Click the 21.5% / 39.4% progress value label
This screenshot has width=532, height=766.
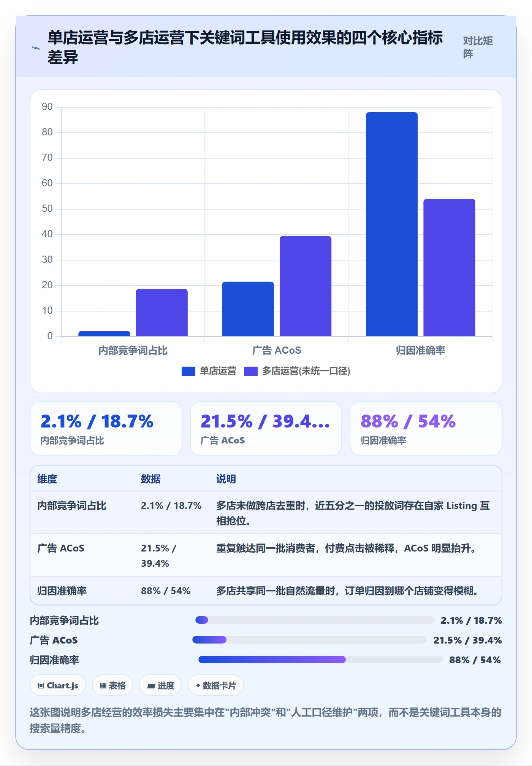(x=468, y=640)
